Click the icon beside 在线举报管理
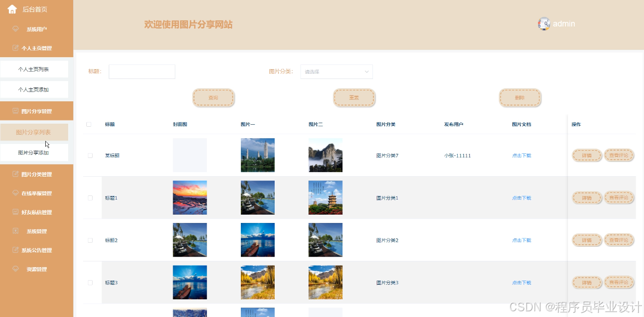The image size is (644, 317). pos(15,193)
